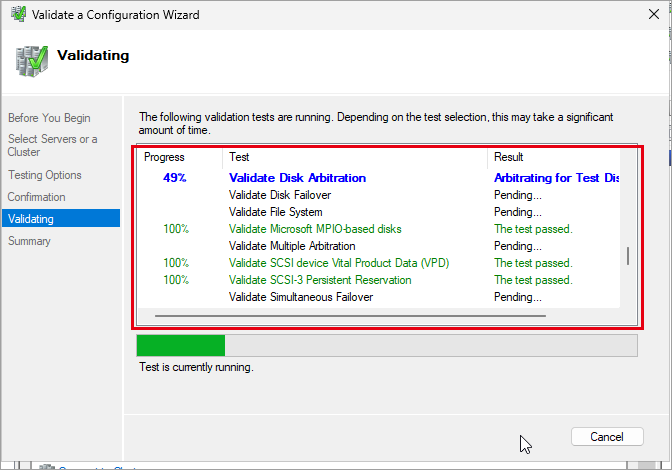
Task: Select the Validate Disk Failover row
Action: [x=379, y=195]
